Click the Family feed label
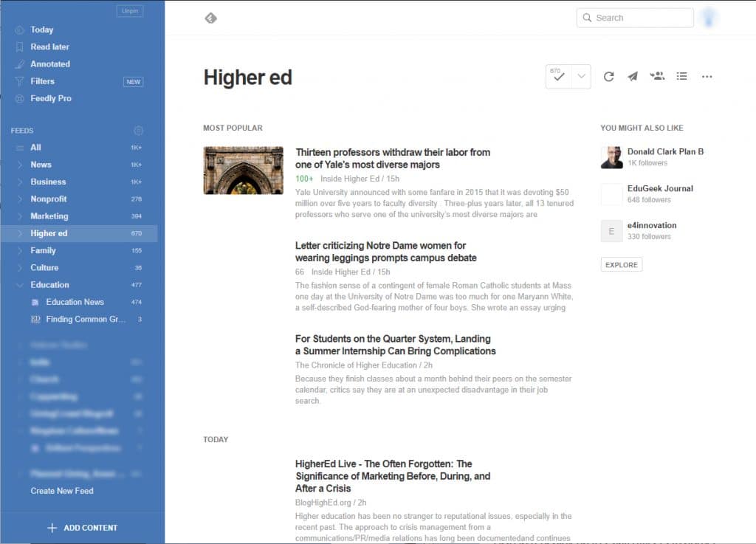The width and height of the screenshot is (756, 544). (43, 250)
